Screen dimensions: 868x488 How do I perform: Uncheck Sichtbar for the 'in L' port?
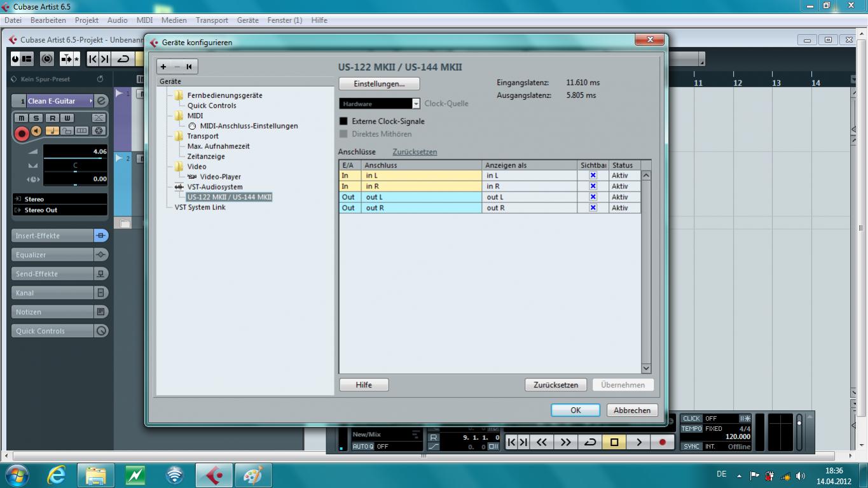(593, 176)
